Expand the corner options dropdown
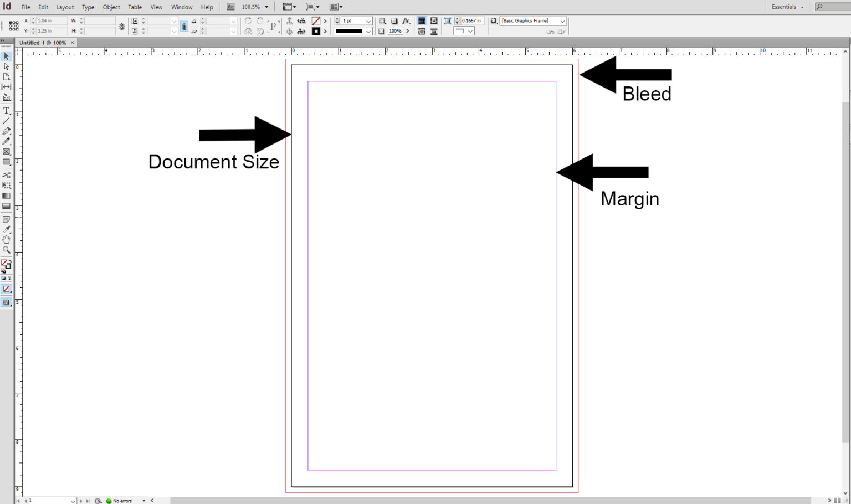 pos(470,31)
